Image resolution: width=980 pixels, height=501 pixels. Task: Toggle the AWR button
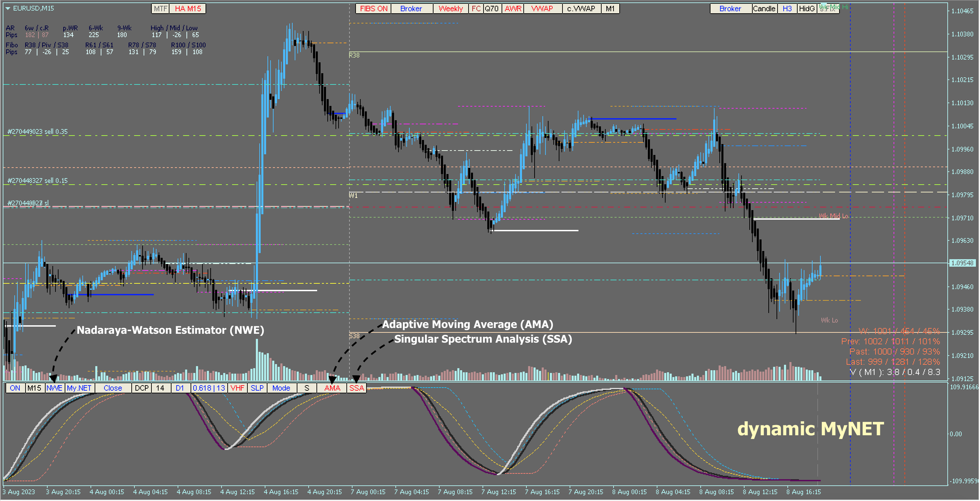point(513,9)
